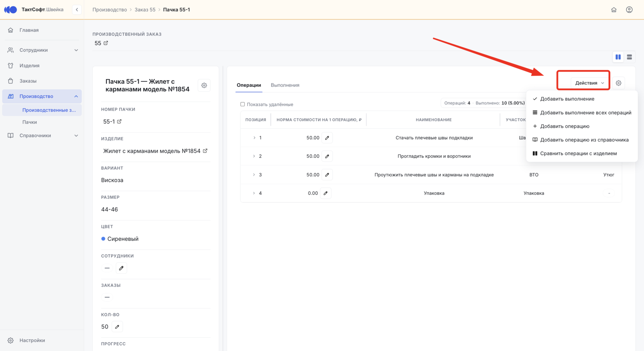644x351 pixels.
Task: Click the Пачка 55-1 breadcrumb text
Action: tap(176, 10)
